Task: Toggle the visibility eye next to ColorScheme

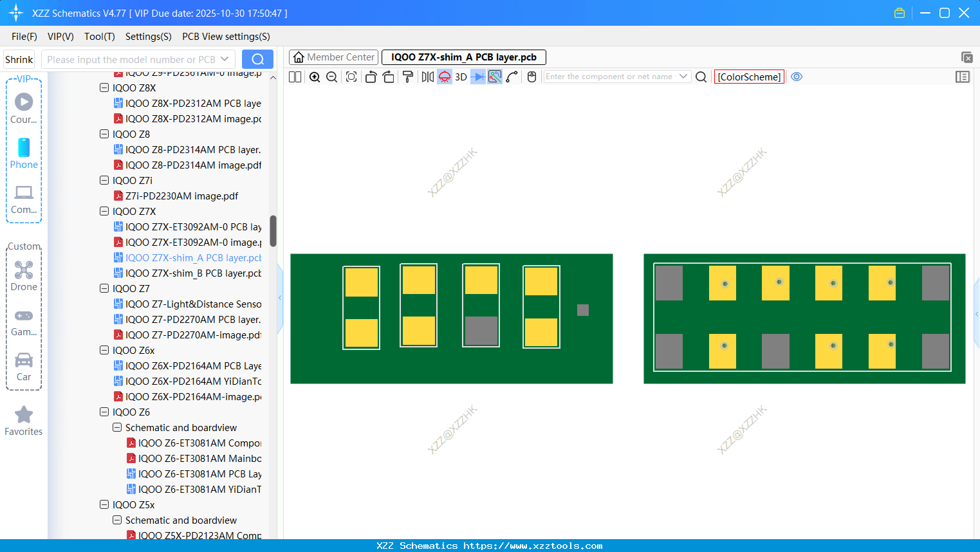Action: 797,77
